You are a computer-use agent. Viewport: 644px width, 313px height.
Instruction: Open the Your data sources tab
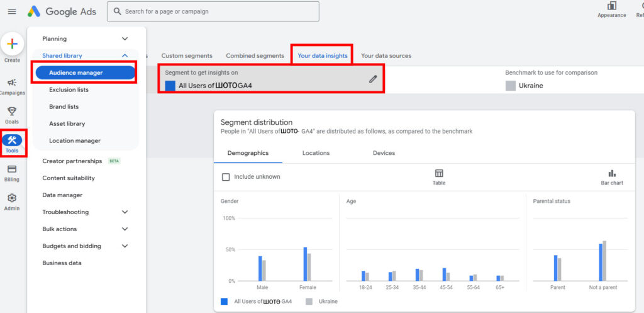pos(386,56)
